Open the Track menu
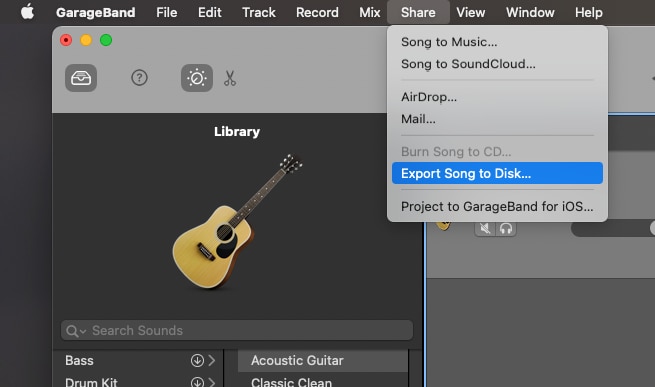 (x=259, y=13)
